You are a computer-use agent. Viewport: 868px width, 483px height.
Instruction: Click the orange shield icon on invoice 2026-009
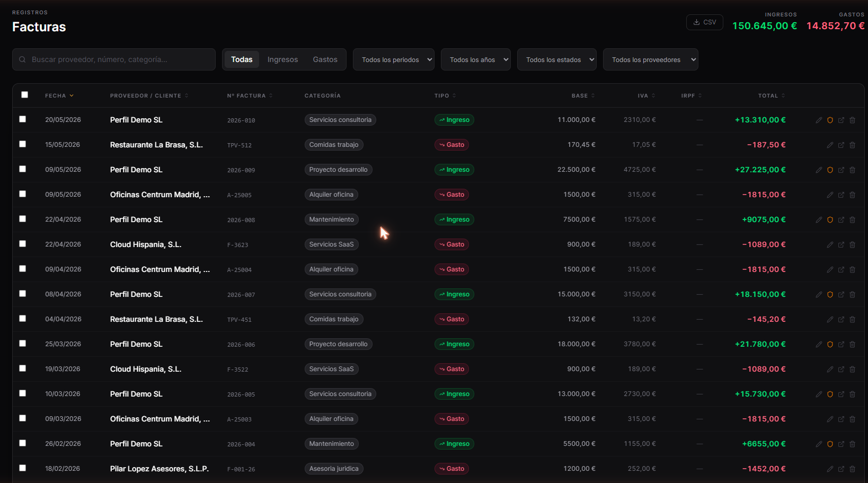(x=830, y=170)
